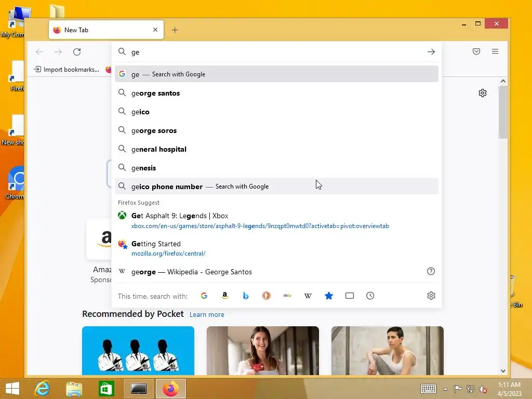The height and width of the screenshot is (399, 532).
Task: Open search settings gear in dropdown
Action: point(431,296)
